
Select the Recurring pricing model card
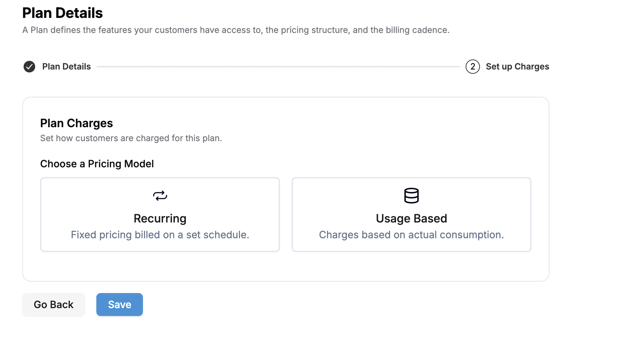[160, 215]
